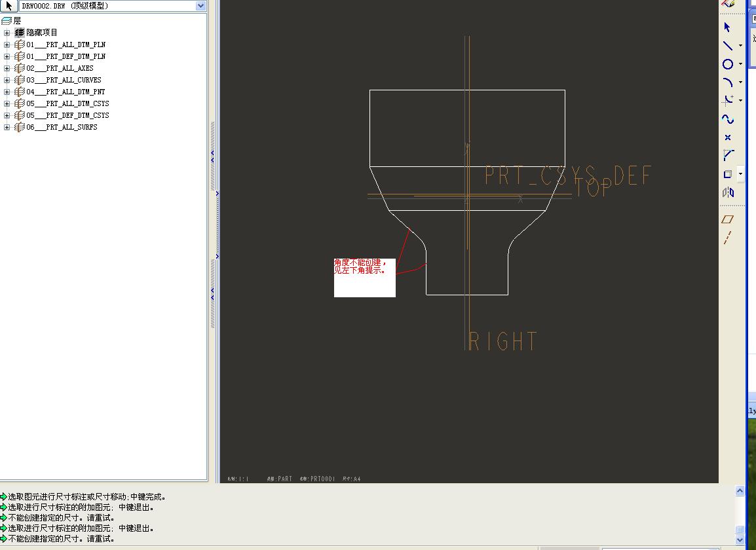Image resolution: width=756 pixels, height=550 pixels.
Task: Select the Arc sketch tool
Action: pos(728,82)
